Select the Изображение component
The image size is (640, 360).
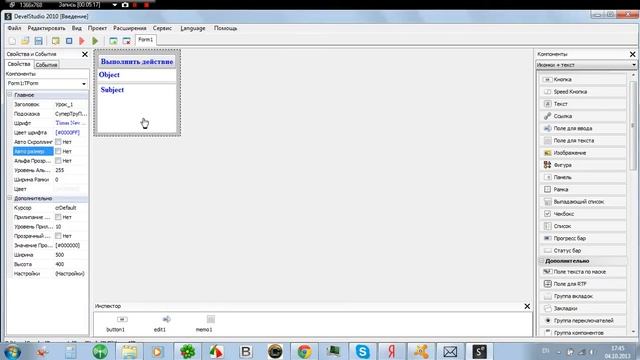point(583,153)
